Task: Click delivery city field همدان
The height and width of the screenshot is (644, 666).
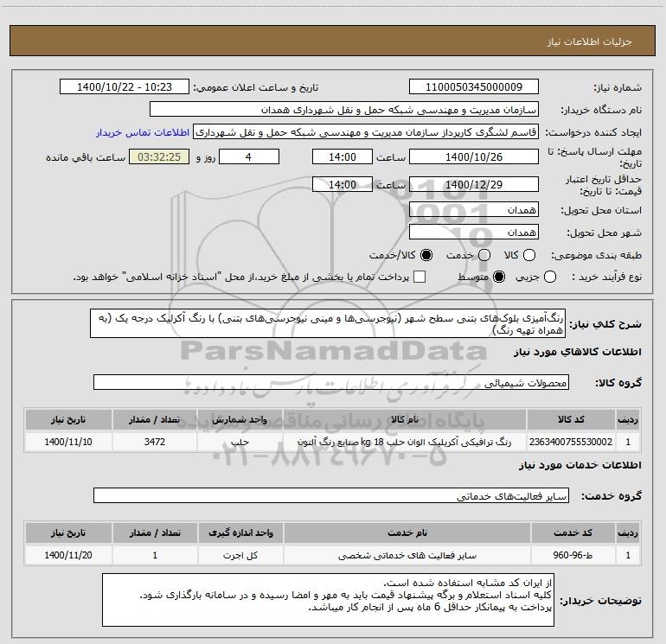Action: (x=474, y=232)
